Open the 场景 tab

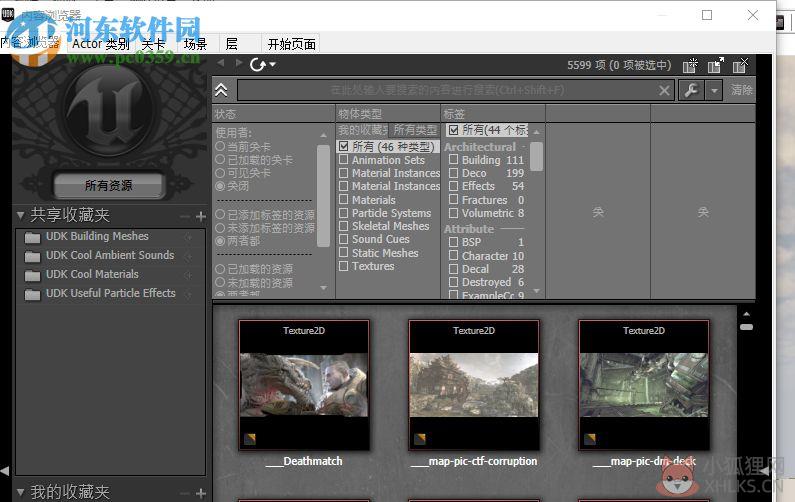[x=195, y=44]
